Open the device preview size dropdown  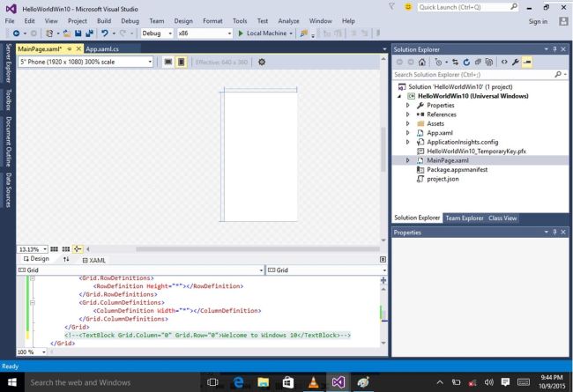tap(86, 62)
